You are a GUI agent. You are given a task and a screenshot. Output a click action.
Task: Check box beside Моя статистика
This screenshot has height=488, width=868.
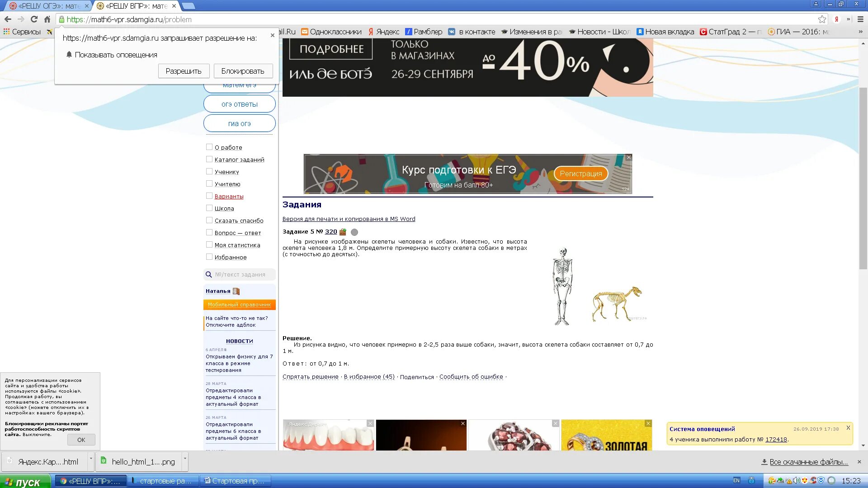pyautogui.click(x=209, y=244)
